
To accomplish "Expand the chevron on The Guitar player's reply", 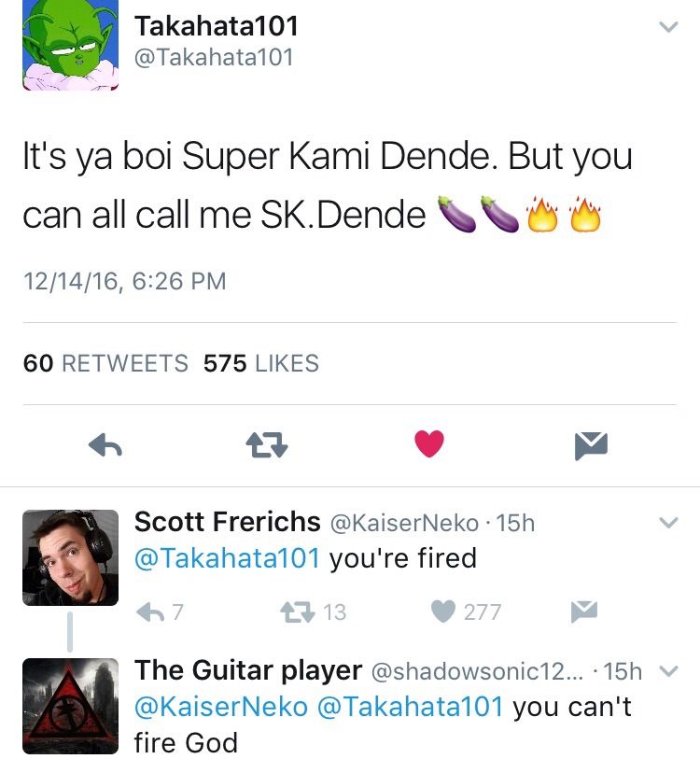I will tap(668, 672).
